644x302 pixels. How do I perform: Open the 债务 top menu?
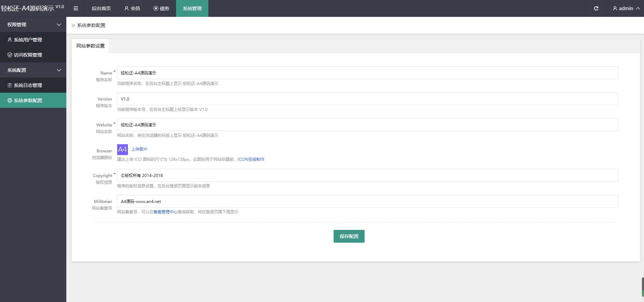161,8
